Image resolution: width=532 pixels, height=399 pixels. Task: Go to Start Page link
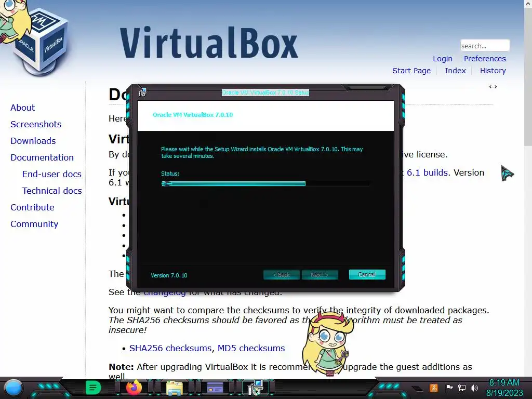pos(411,71)
